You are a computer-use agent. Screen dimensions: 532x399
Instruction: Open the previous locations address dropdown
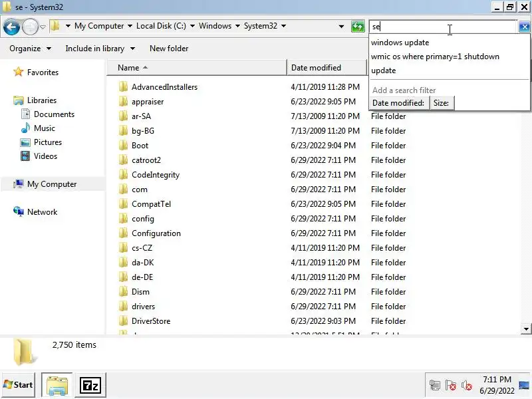(x=341, y=27)
